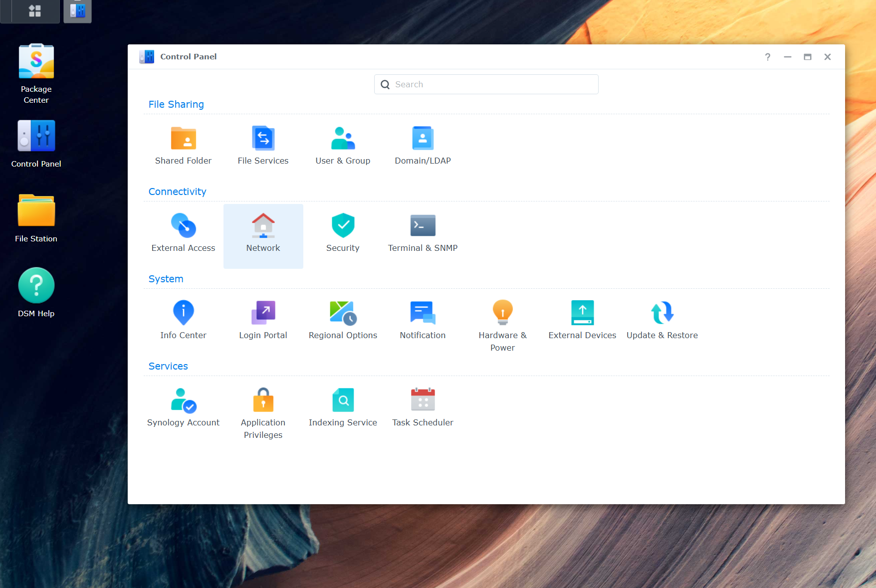The height and width of the screenshot is (588, 876).
Task: Click the Services section heading
Action: pyautogui.click(x=168, y=366)
